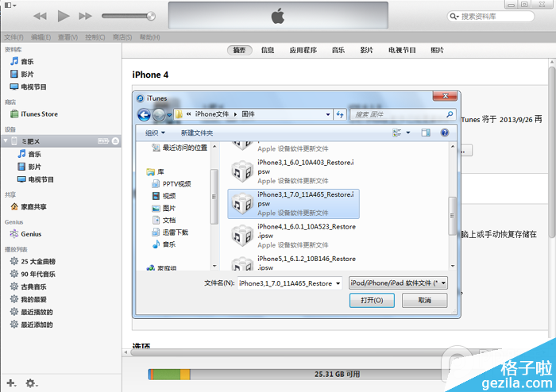
Task: Click the dialog help icon
Action: coord(444,133)
